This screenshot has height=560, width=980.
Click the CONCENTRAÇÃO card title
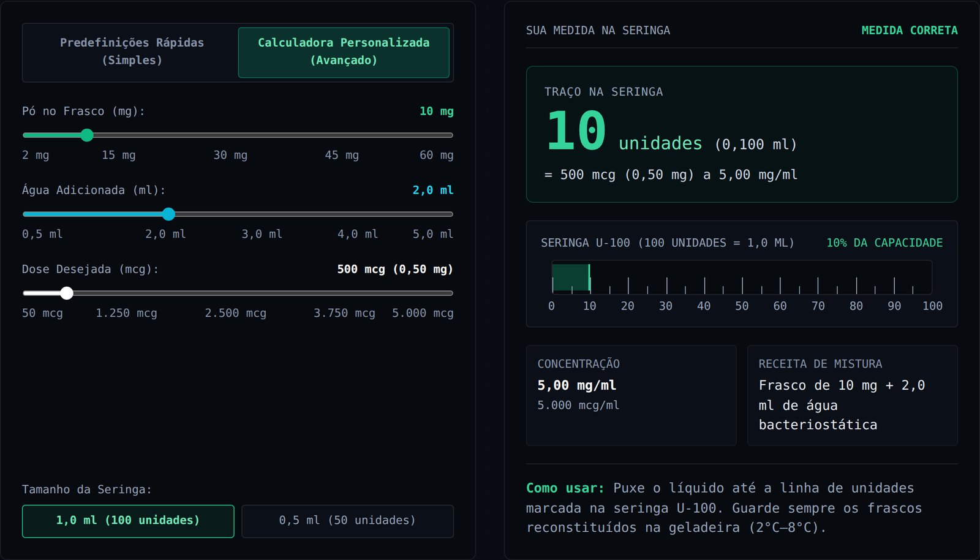tap(578, 364)
